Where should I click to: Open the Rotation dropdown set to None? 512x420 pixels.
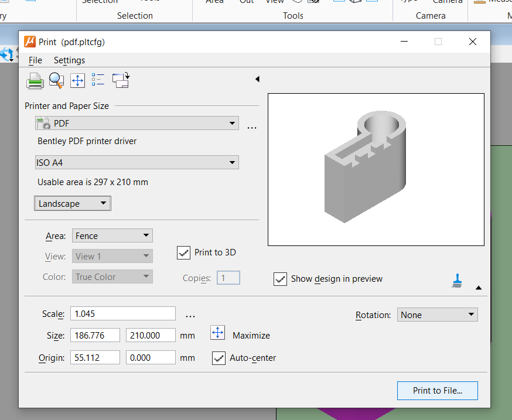click(437, 315)
